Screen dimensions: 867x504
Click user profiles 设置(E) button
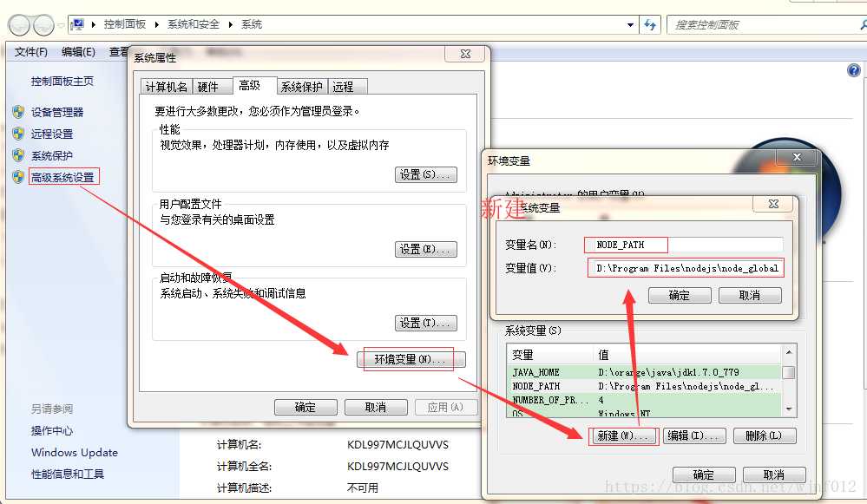426,249
